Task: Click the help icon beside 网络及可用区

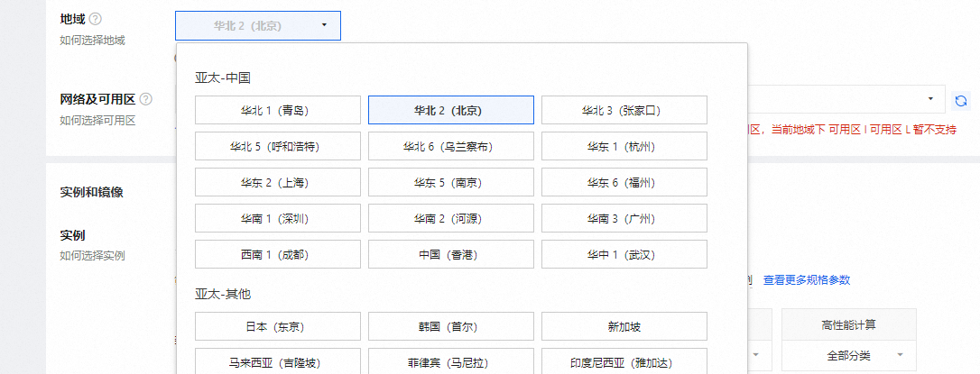Action: coord(145,99)
